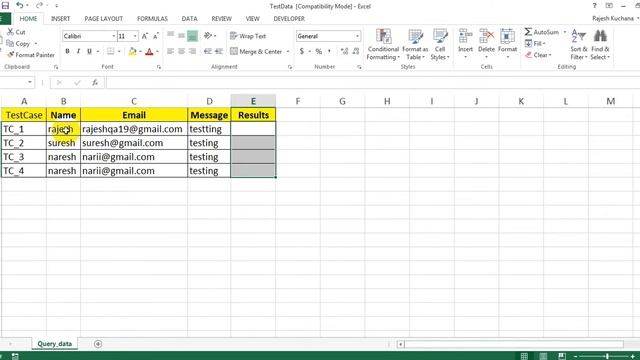Click Decrease Indent icon

coord(208,51)
